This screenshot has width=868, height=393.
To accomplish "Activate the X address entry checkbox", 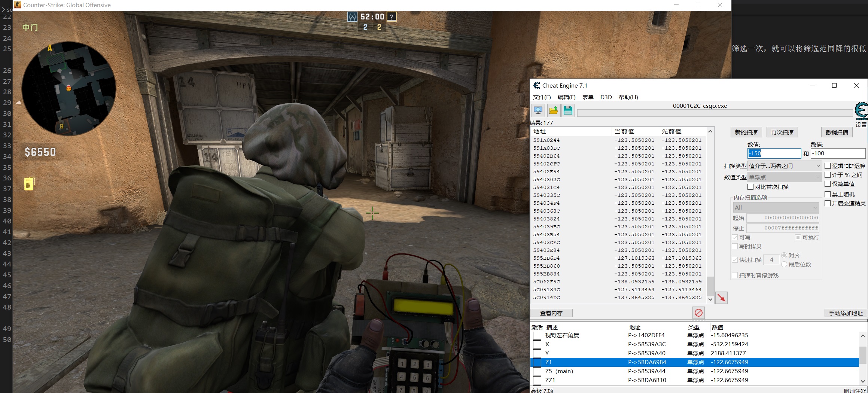I will [537, 344].
